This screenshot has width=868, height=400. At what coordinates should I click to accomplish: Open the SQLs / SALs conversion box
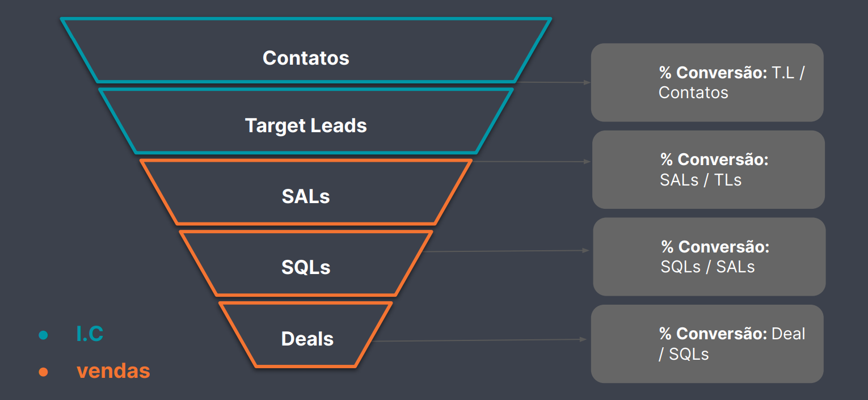point(709,256)
